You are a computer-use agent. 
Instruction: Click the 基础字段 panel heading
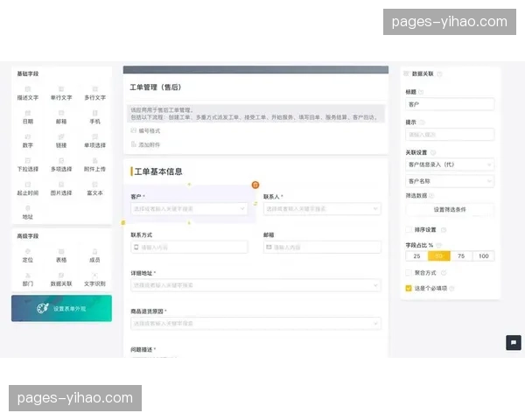pyautogui.click(x=28, y=73)
